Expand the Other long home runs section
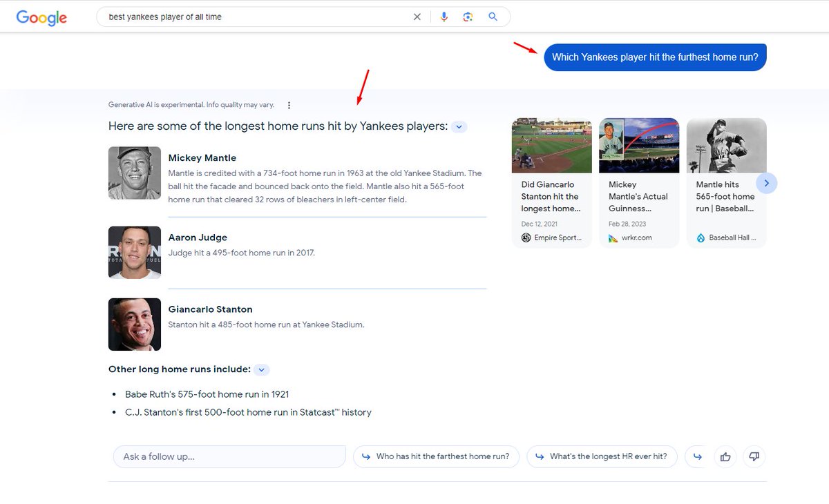Viewport: 829px width, 504px height. click(x=262, y=369)
